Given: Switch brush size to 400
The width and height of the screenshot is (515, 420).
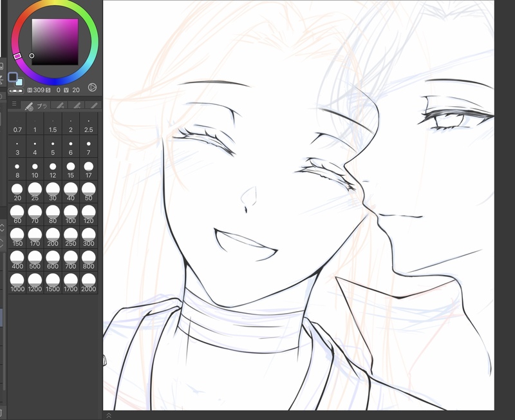Looking at the screenshot, I should [17, 260].
